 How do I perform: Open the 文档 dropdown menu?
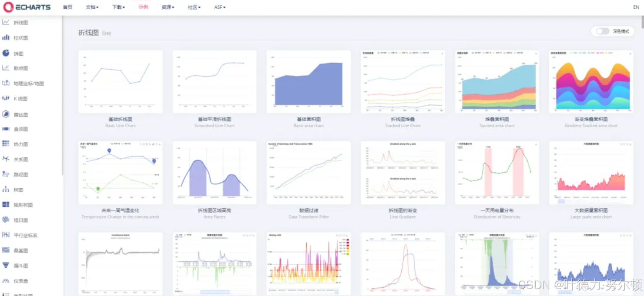pyautogui.click(x=92, y=7)
